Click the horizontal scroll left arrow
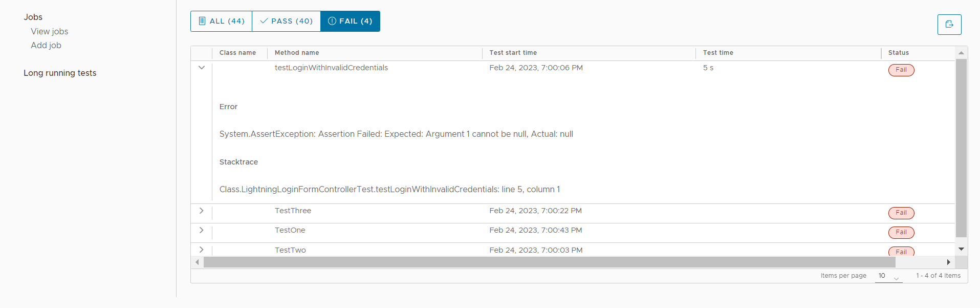980x308 pixels. pyautogui.click(x=197, y=262)
